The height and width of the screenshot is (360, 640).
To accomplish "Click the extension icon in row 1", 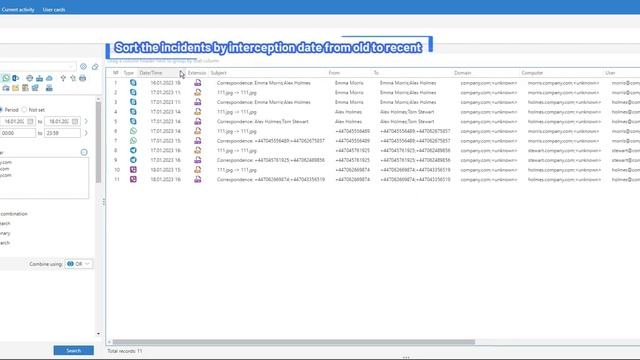I will pyautogui.click(x=198, y=82).
